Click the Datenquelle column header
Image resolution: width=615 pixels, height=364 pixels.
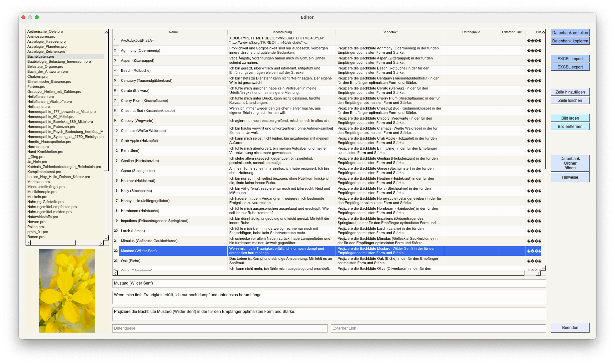(471, 32)
